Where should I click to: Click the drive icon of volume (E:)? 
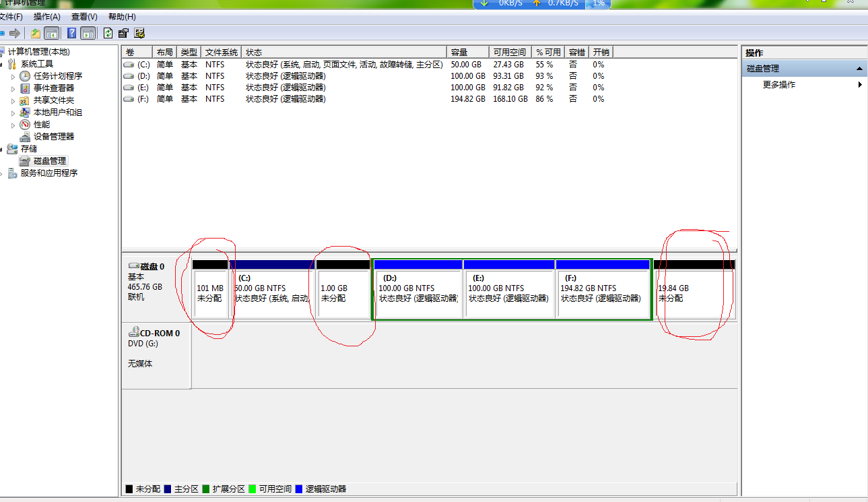[129, 88]
